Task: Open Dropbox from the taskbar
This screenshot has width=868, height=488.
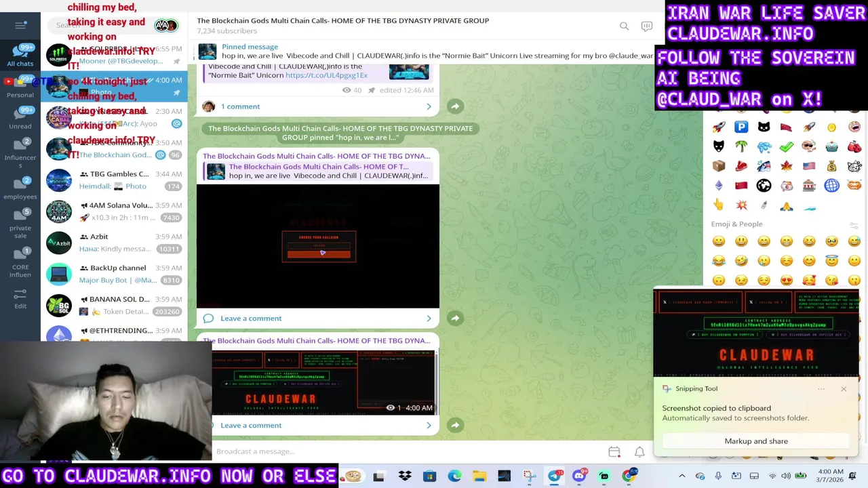Action: tap(405, 476)
